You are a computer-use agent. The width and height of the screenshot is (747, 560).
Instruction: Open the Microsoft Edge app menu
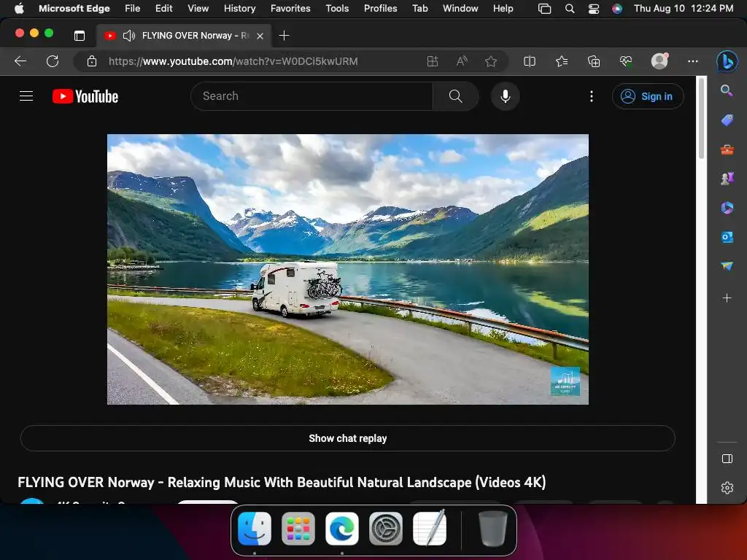[74, 8]
